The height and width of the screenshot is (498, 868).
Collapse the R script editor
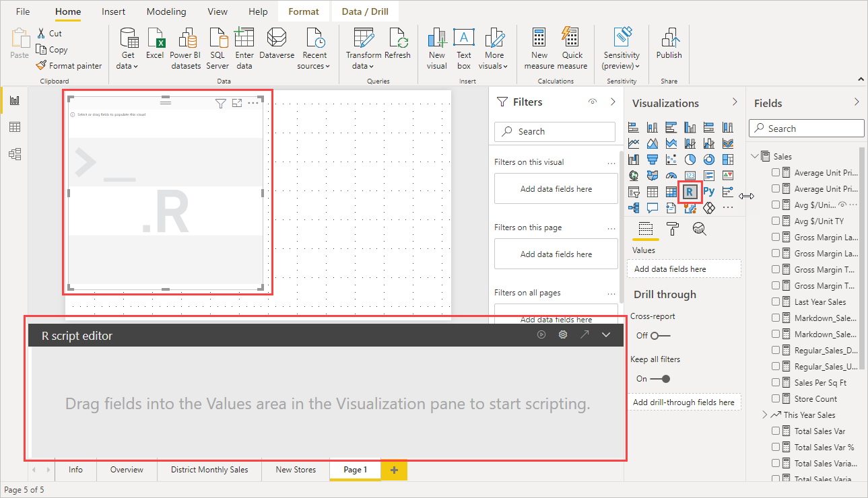pyautogui.click(x=605, y=334)
